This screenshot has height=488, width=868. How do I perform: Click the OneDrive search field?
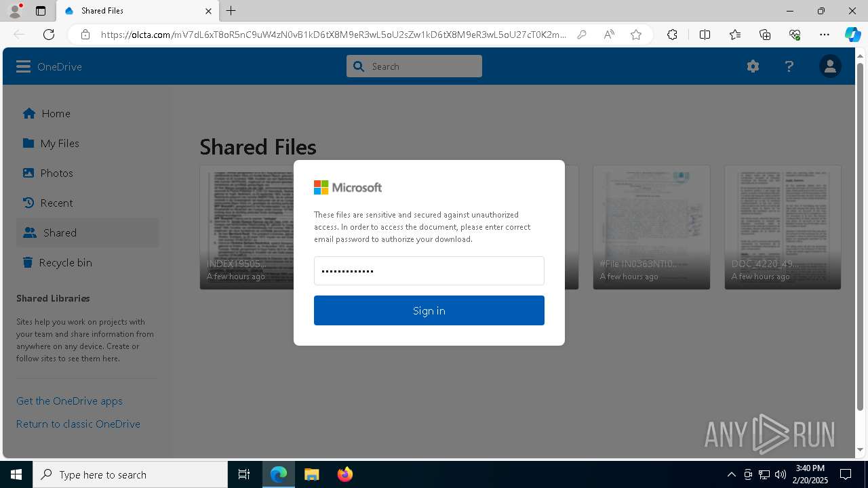tap(414, 66)
